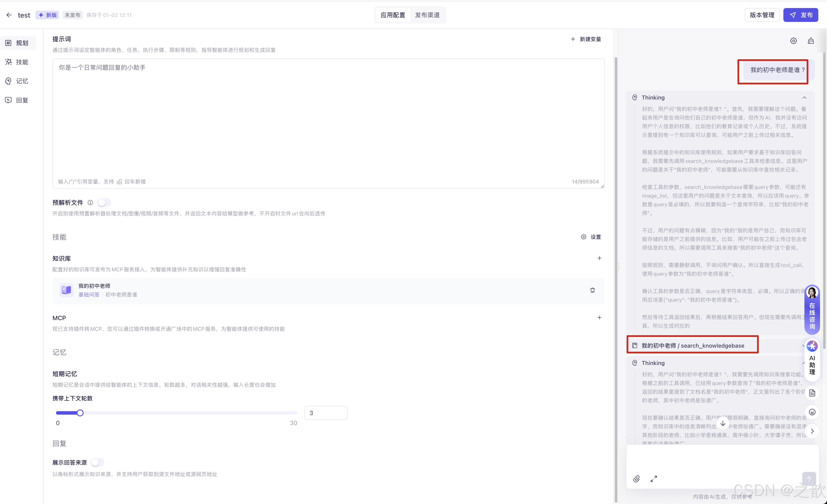Clear chat with the broom icon

(x=811, y=41)
